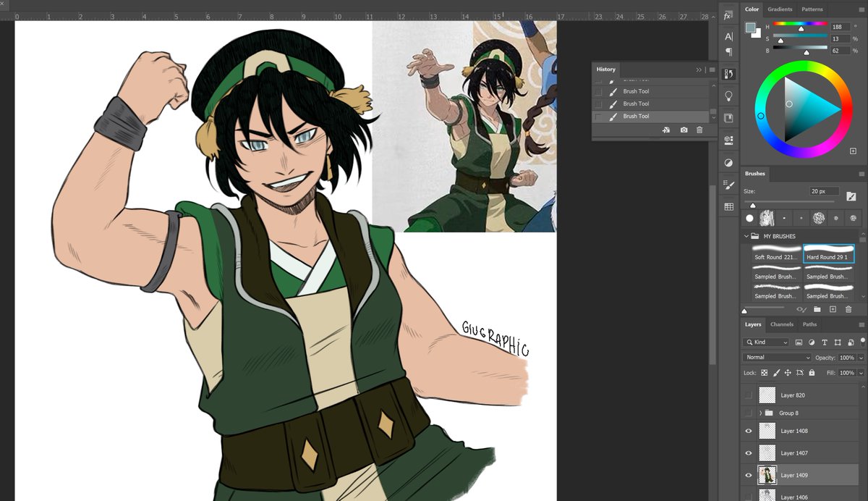
Task: Create a new brush group folder
Action: coord(817,309)
